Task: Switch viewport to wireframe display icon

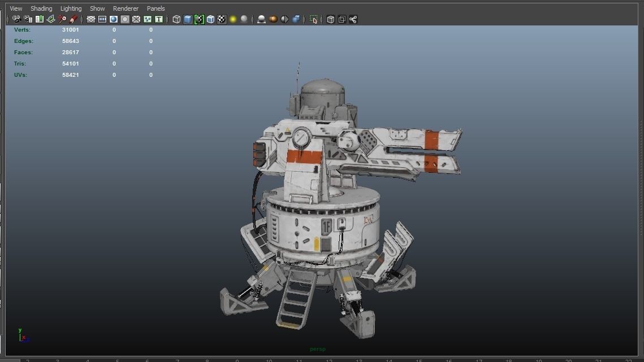Action: 176,19
